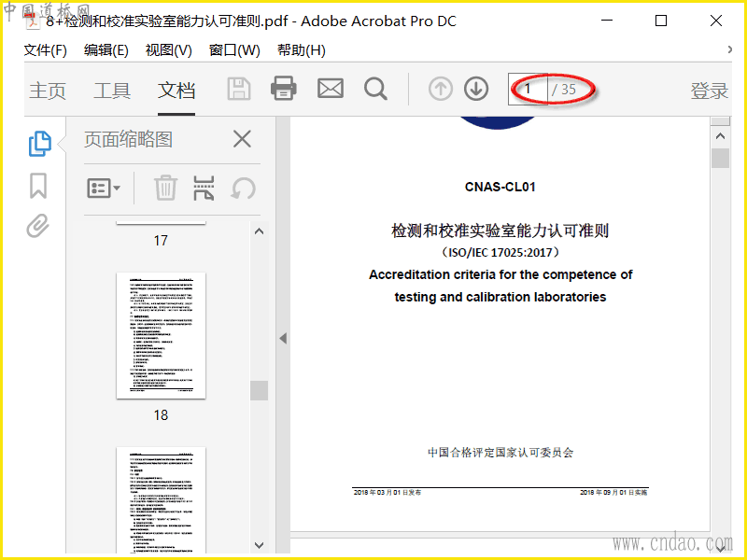Viewport: 747px width, 560px height.
Task: Click the 检测和校准实验室能力认可准则 title
Action: coord(500,231)
